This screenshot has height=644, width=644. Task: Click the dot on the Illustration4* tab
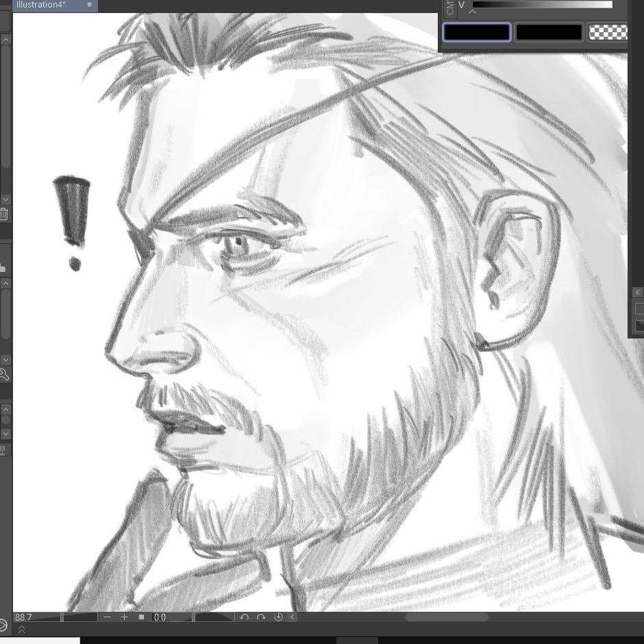[x=89, y=5]
